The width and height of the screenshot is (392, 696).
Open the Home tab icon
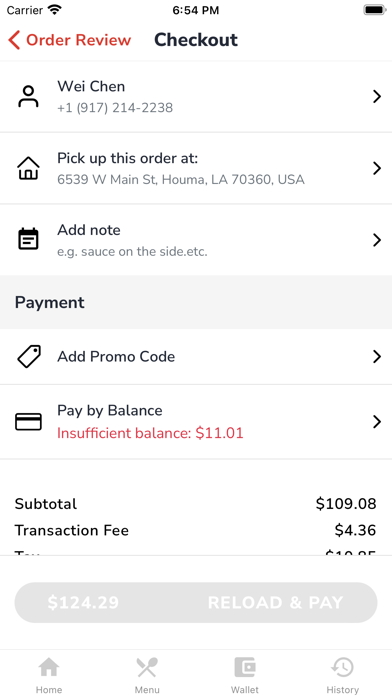click(x=49, y=667)
